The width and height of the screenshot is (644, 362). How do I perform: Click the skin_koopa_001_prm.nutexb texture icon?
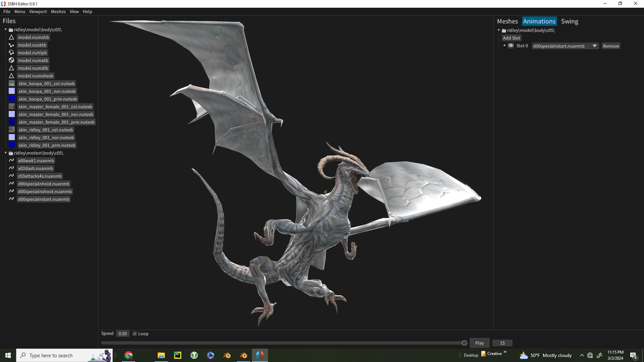11,99
